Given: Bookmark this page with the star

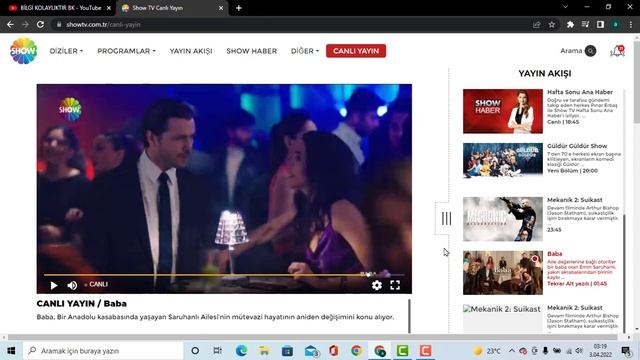Looking at the screenshot, I should pos(552,24).
